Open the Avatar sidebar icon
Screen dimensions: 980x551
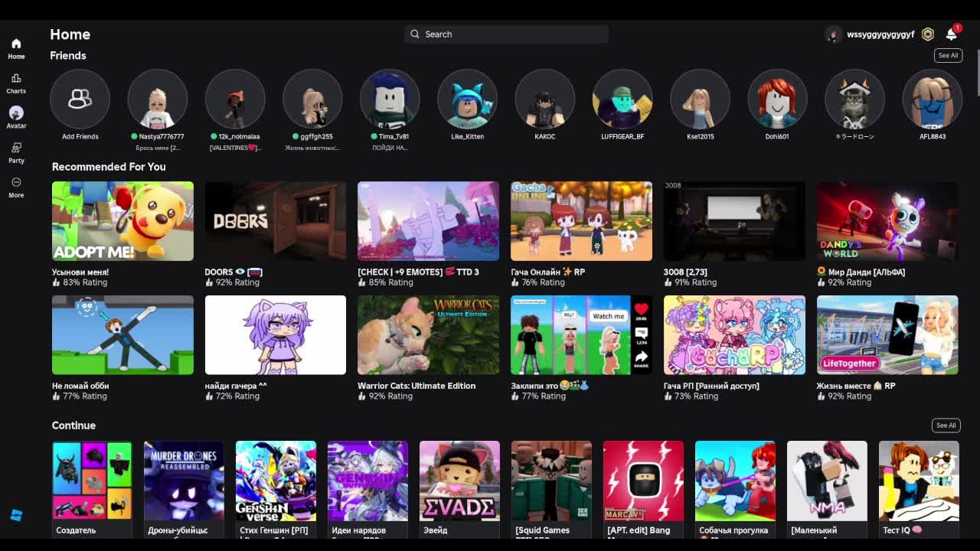click(16, 113)
